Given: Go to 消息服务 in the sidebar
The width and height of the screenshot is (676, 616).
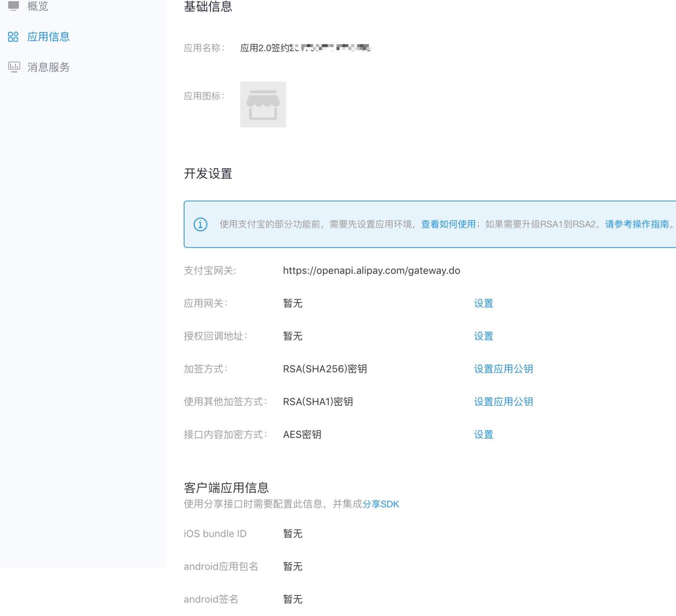Looking at the screenshot, I should click(48, 67).
